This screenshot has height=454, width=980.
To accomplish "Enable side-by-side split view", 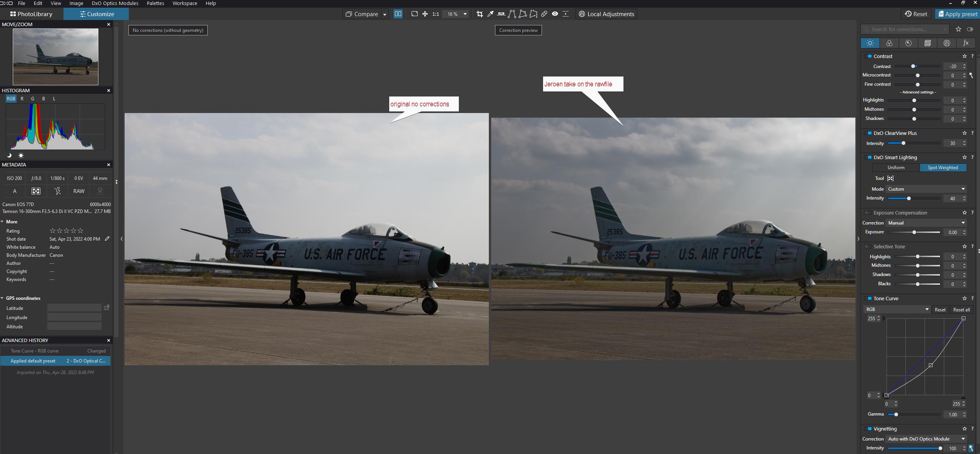I will click(398, 14).
